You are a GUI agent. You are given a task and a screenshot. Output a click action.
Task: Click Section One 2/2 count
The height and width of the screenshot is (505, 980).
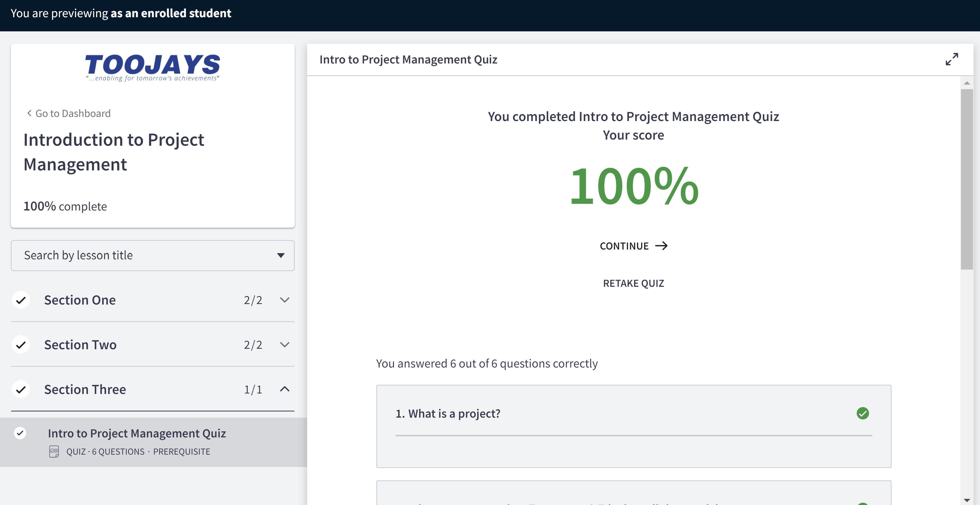pyautogui.click(x=253, y=300)
